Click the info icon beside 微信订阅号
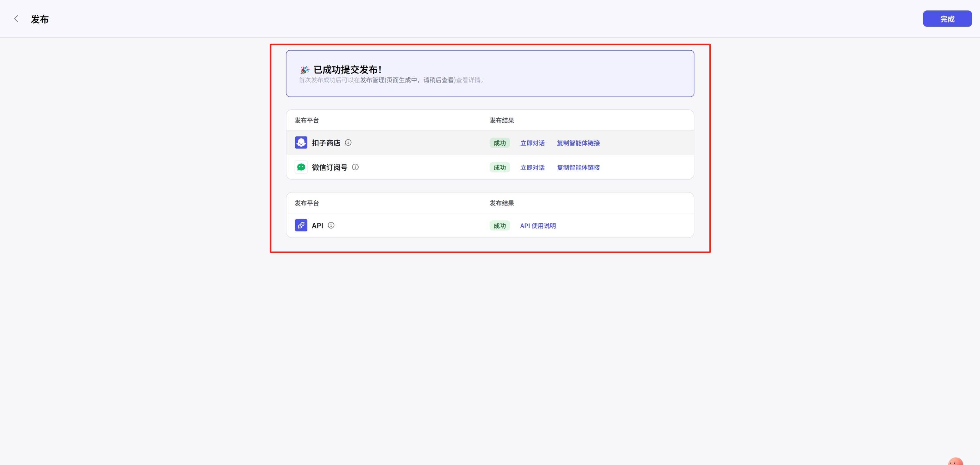Viewport: 980px width, 465px height. click(x=355, y=167)
